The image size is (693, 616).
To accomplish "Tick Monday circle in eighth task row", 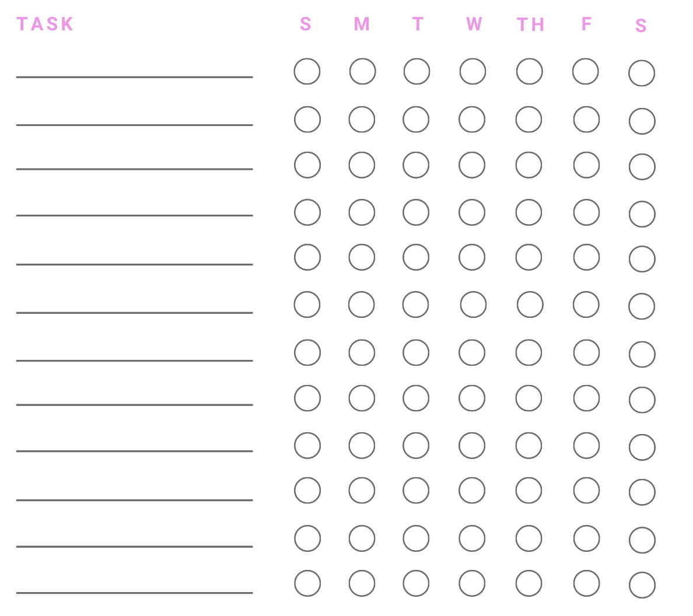I will [362, 398].
